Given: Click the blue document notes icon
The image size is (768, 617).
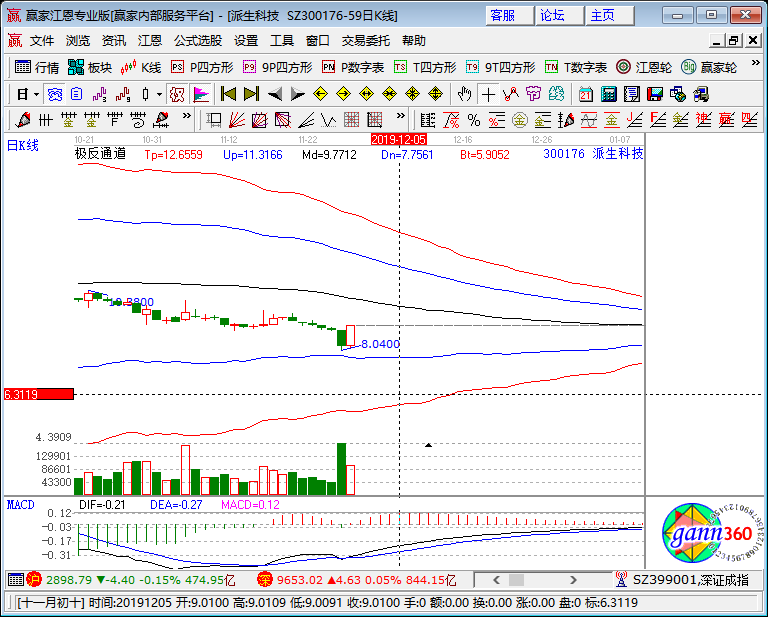Looking at the screenshot, I should (76, 94).
